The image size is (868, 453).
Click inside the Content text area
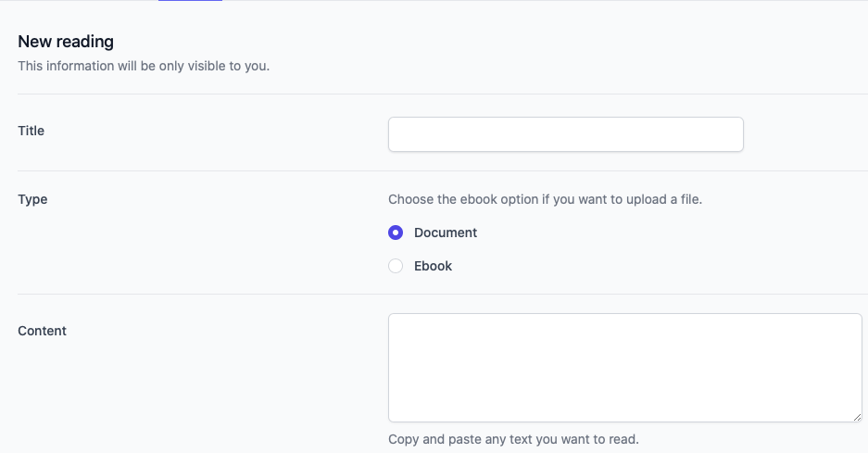tap(624, 367)
